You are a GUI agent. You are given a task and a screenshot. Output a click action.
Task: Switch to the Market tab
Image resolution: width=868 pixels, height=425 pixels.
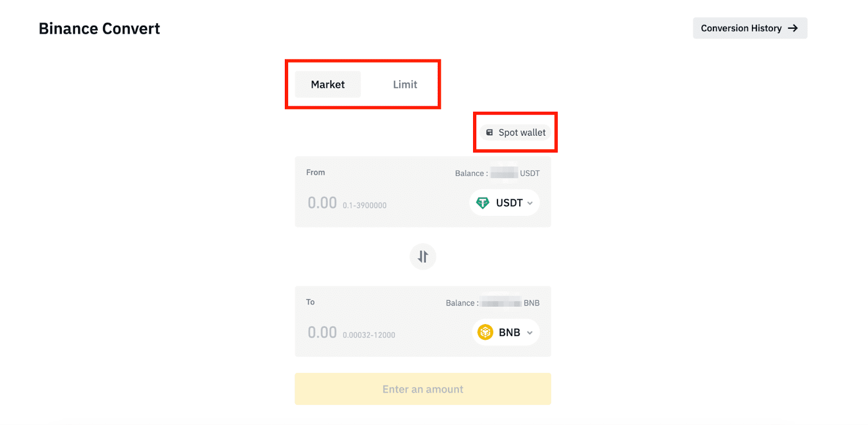pyautogui.click(x=328, y=85)
